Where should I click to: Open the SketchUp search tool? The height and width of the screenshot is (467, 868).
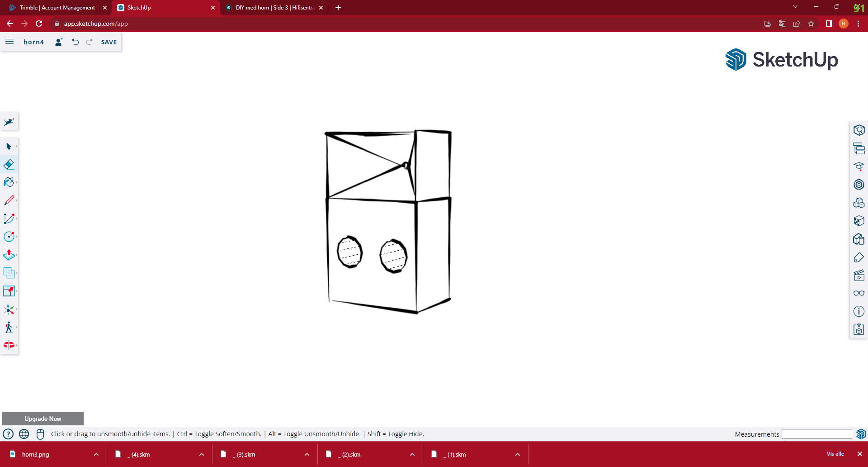[x=9, y=122]
